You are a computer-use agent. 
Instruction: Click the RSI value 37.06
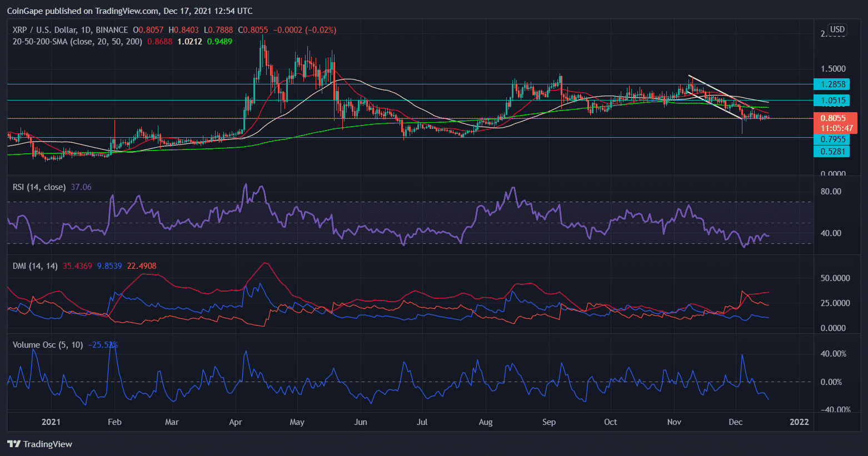pyautogui.click(x=81, y=187)
